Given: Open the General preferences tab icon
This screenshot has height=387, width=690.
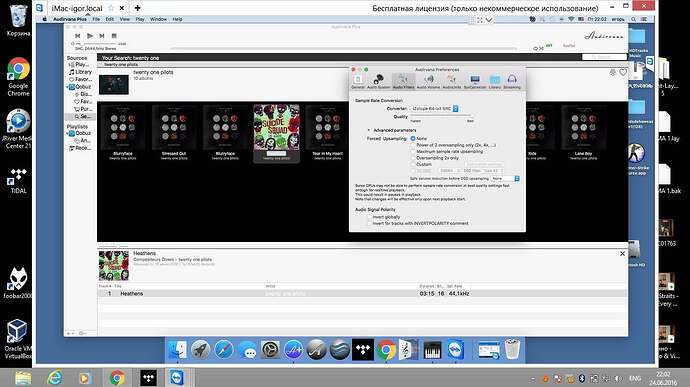Looking at the screenshot, I should pos(358,81).
